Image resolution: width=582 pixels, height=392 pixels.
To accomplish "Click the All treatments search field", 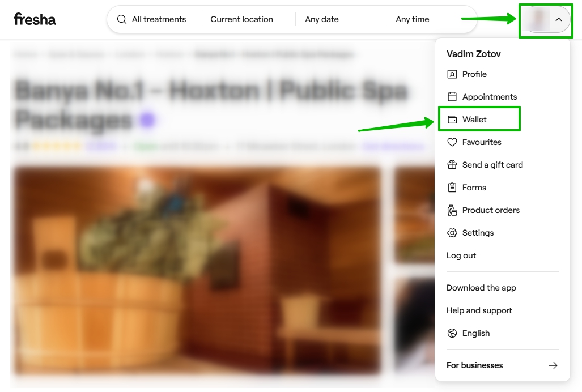I will 159,19.
